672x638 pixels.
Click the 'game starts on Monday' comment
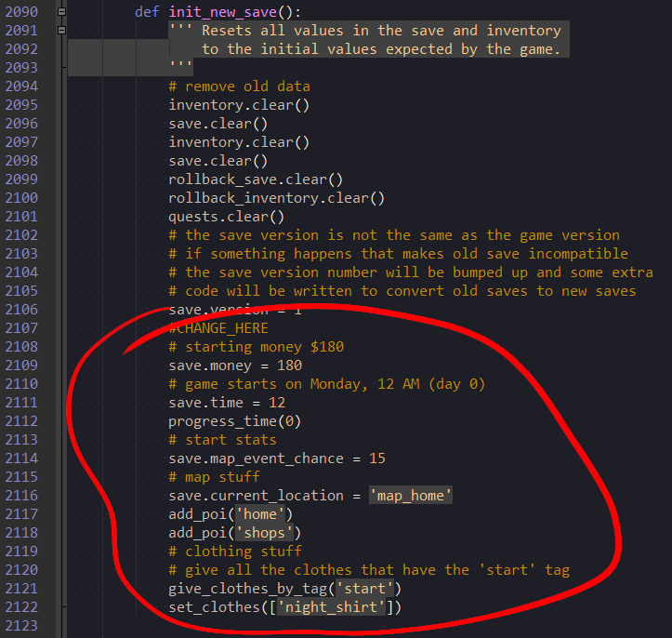coord(326,384)
